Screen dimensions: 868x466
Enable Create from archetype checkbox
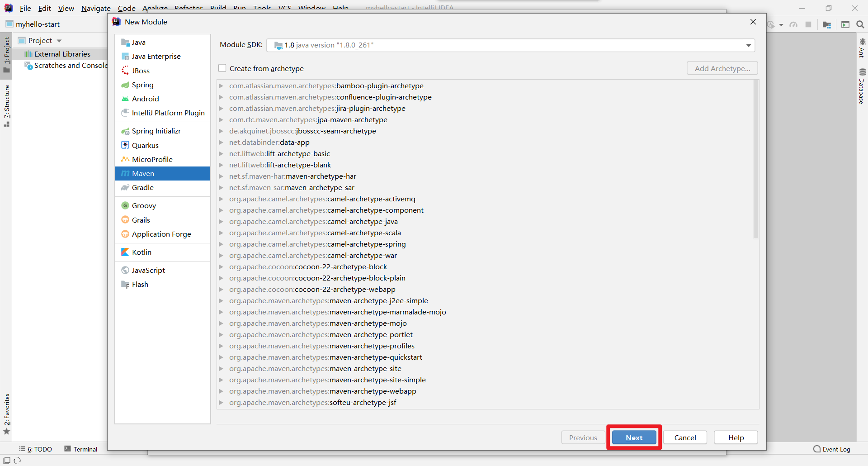tap(222, 68)
